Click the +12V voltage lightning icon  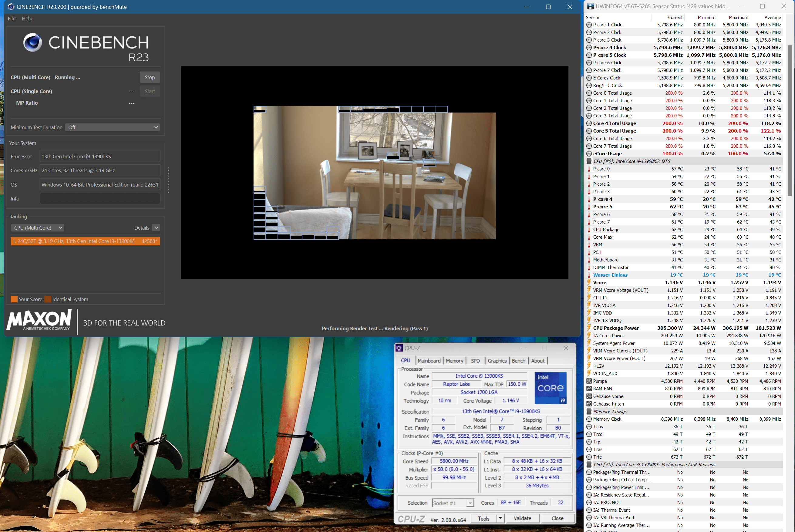(589, 366)
